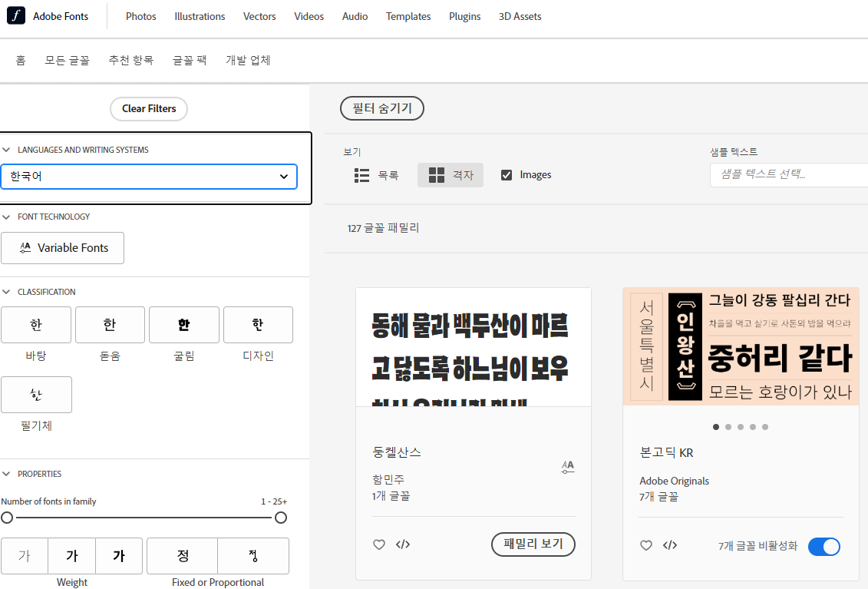868x589 pixels.
Task: Select 바탕 classification icon
Action: pyautogui.click(x=36, y=325)
